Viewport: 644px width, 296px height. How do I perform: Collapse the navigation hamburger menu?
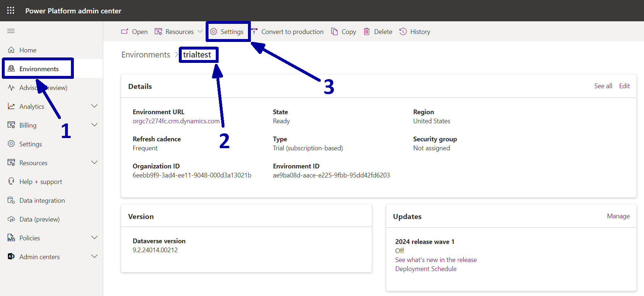click(11, 31)
